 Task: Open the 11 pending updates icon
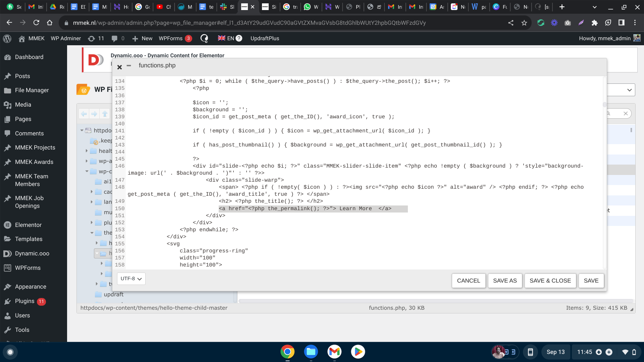[x=96, y=39]
